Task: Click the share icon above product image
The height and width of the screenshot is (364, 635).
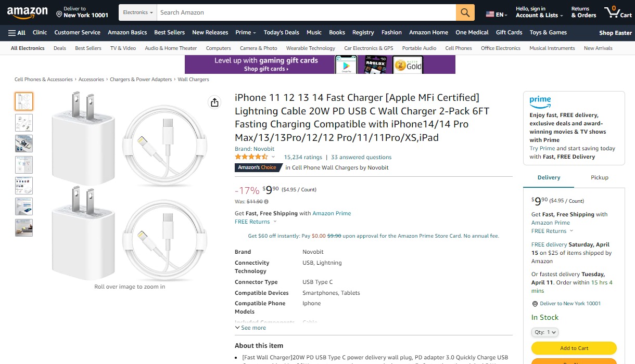Action: point(214,102)
